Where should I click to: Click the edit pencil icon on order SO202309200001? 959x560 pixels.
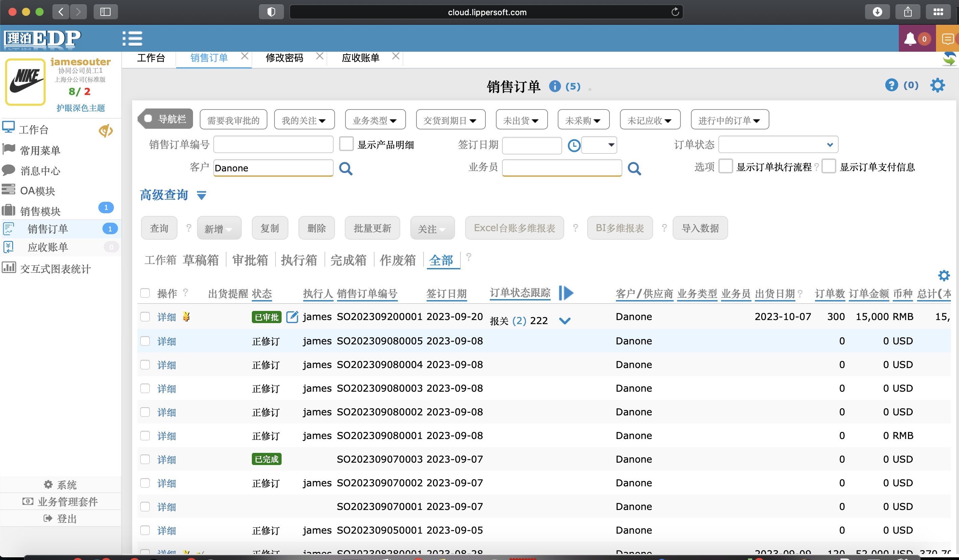click(292, 317)
